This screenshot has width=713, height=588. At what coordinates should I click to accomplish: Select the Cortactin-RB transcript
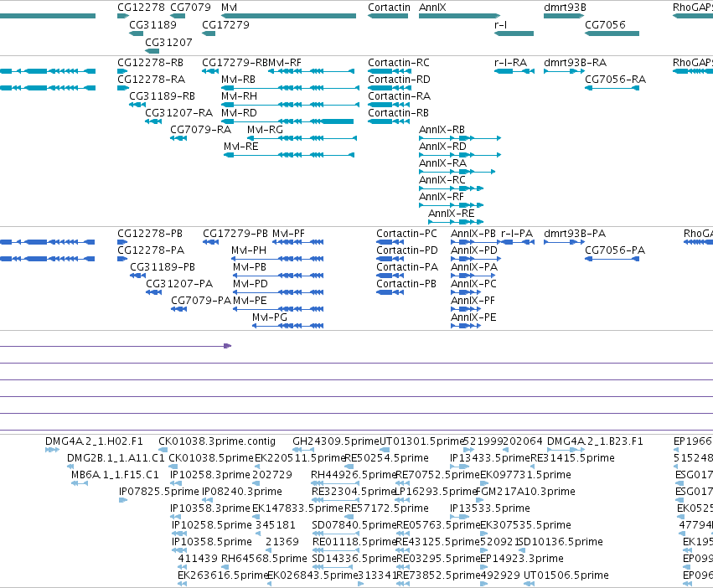pos(389,121)
